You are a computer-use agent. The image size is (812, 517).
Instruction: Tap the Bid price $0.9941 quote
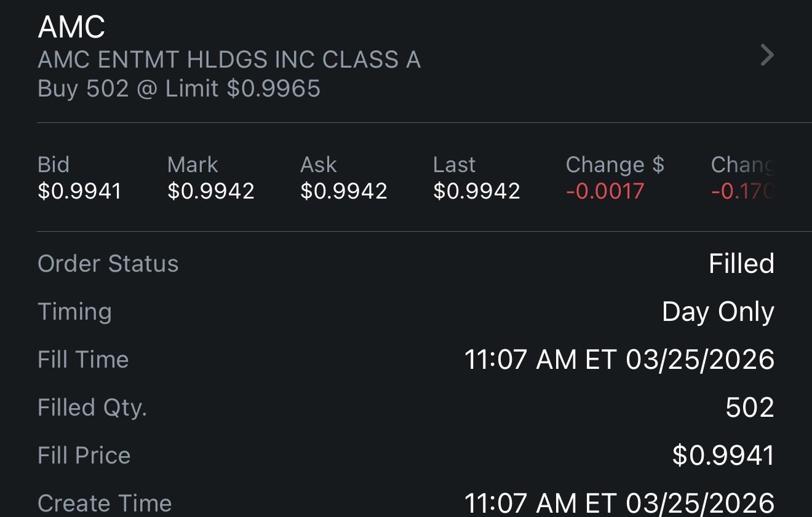pos(79,191)
